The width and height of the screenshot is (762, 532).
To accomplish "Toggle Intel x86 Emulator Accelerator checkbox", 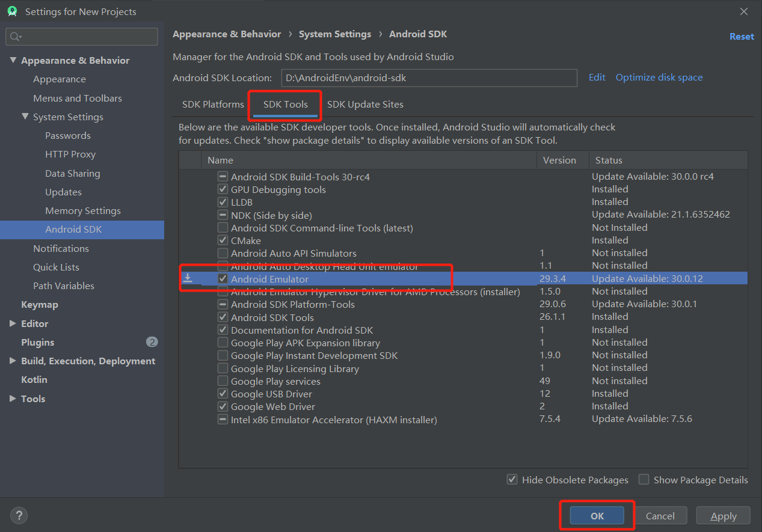I will (x=223, y=420).
